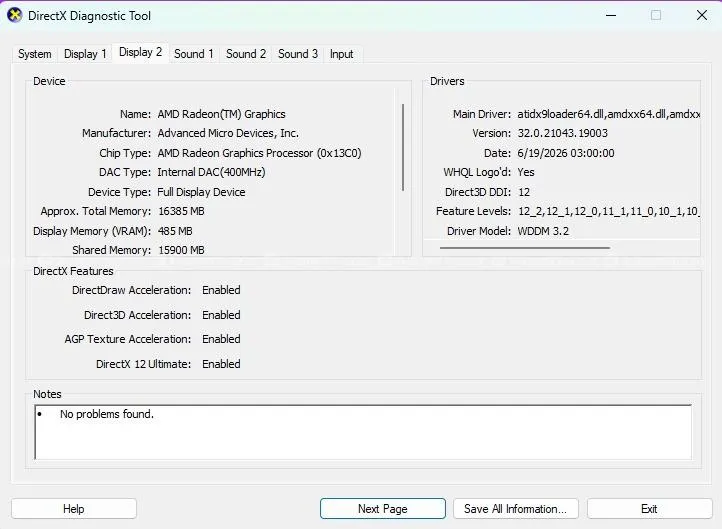Viewport: 722px width, 529px height.
Task: Click the Chip Type value 0x13C0
Action: (339, 153)
